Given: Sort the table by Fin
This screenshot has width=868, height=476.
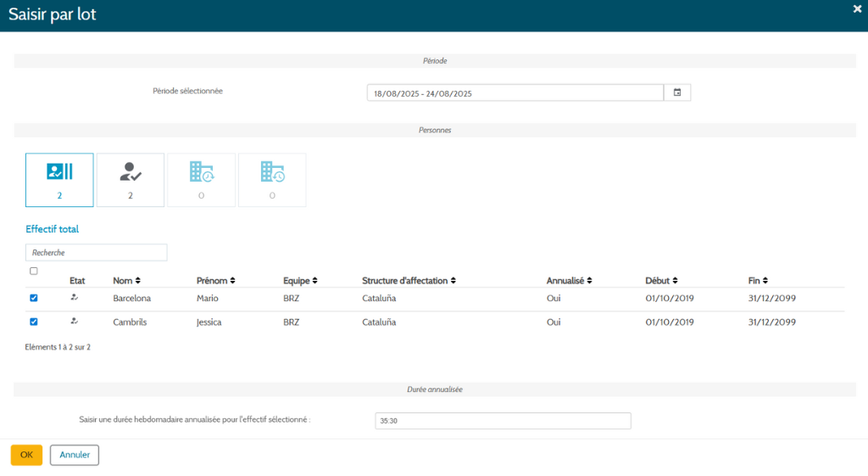Looking at the screenshot, I should [758, 280].
